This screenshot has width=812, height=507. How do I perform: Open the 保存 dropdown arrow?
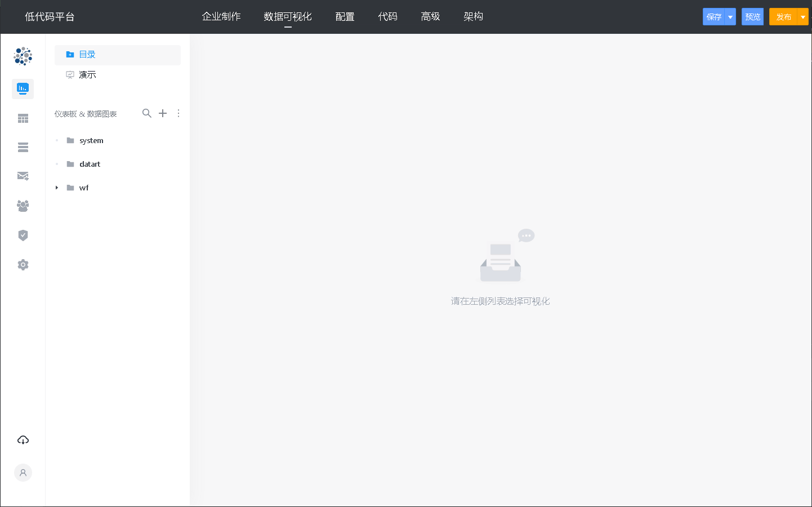(730, 17)
